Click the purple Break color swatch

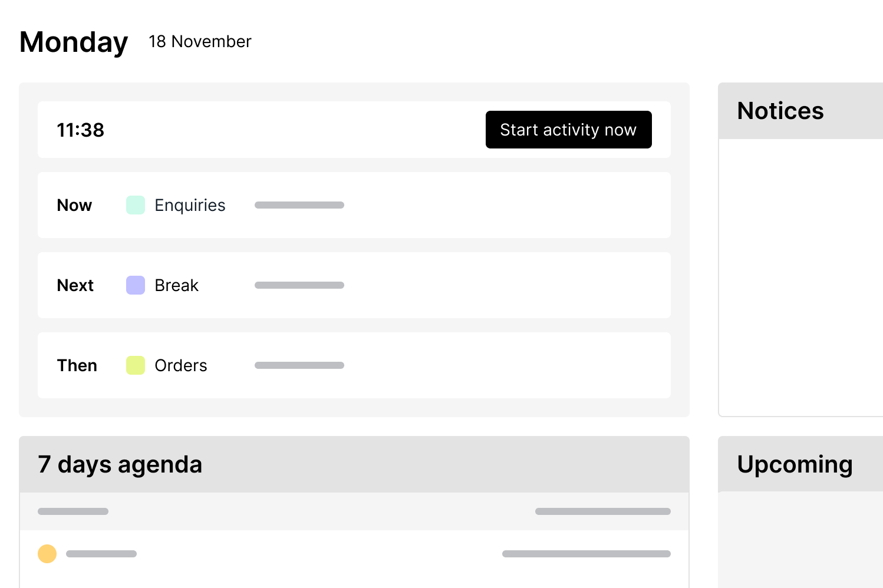point(136,285)
